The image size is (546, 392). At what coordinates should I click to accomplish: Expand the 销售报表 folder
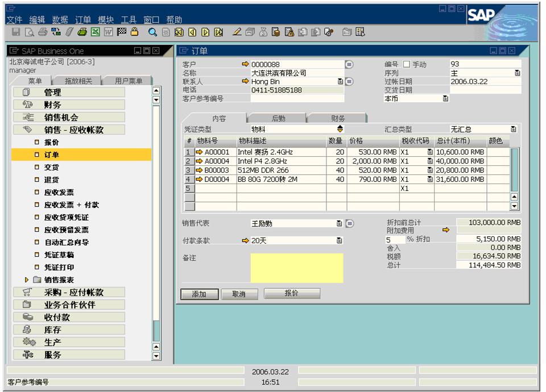[x=27, y=280]
